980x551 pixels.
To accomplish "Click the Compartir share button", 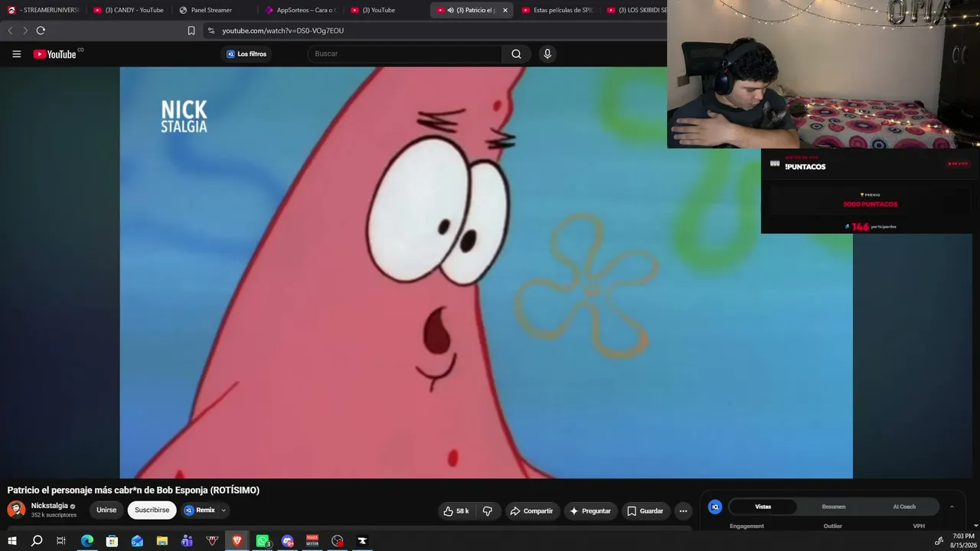I will point(531,511).
